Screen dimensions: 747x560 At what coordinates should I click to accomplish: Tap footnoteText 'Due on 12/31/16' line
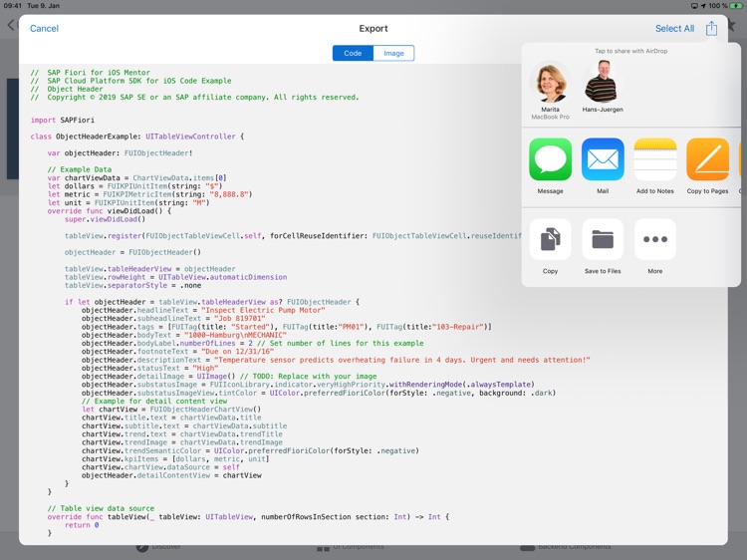[177, 352]
